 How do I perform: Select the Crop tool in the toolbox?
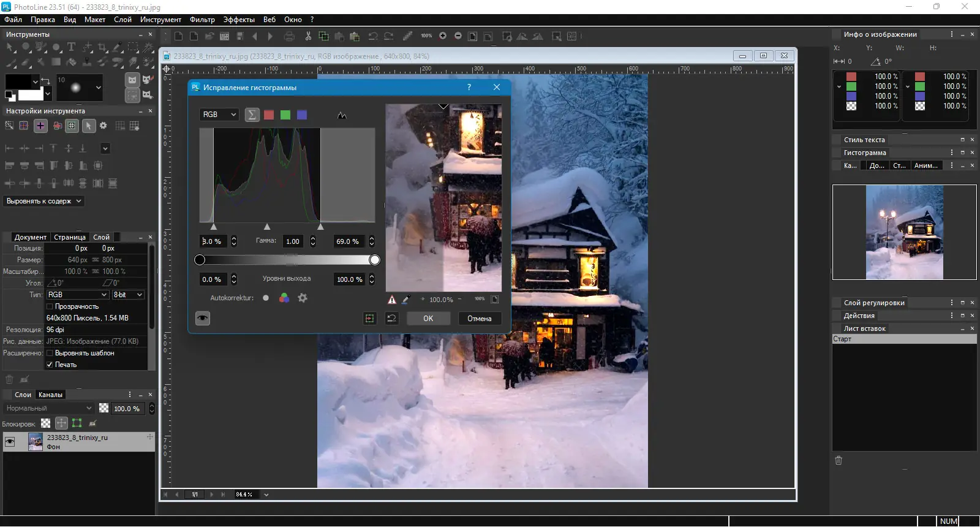pos(102,47)
